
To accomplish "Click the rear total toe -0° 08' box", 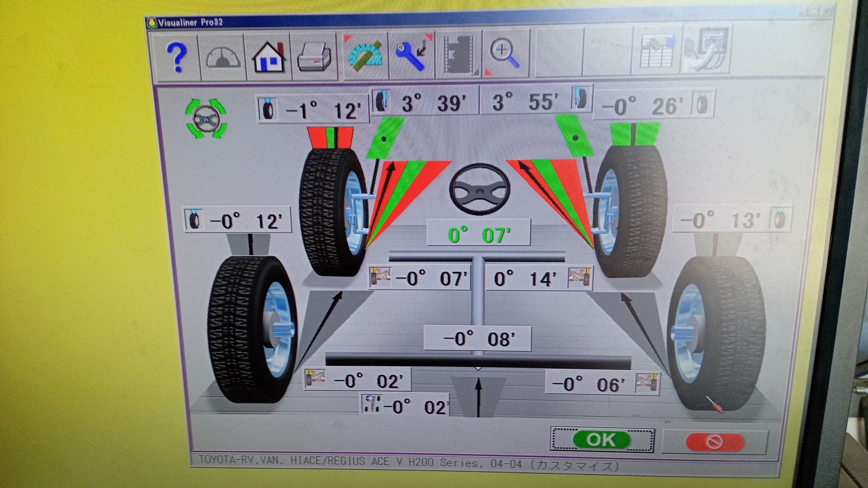I will pos(478,338).
